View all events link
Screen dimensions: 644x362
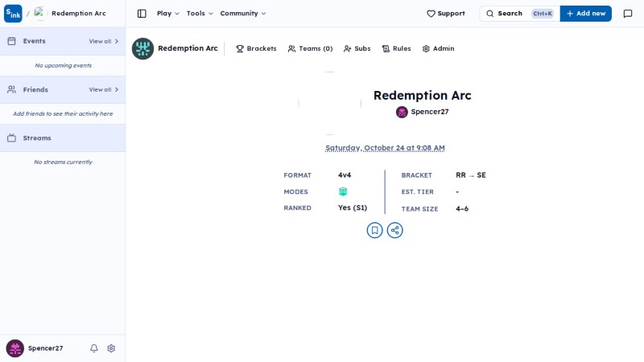point(104,42)
